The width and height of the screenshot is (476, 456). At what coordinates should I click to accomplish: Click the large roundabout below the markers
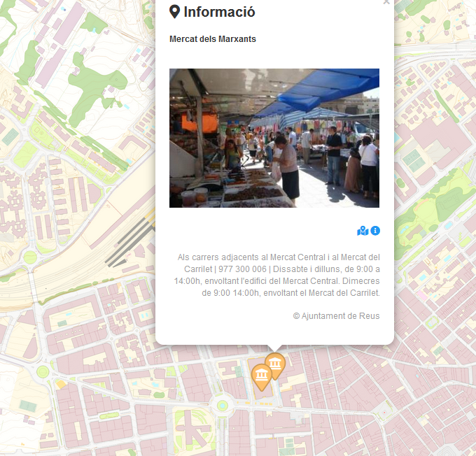[x=223, y=404]
